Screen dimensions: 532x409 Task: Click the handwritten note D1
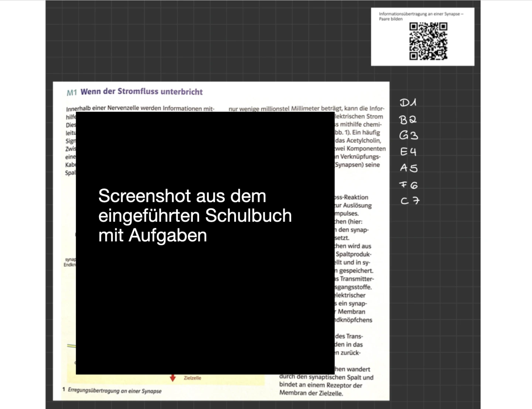point(408,103)
